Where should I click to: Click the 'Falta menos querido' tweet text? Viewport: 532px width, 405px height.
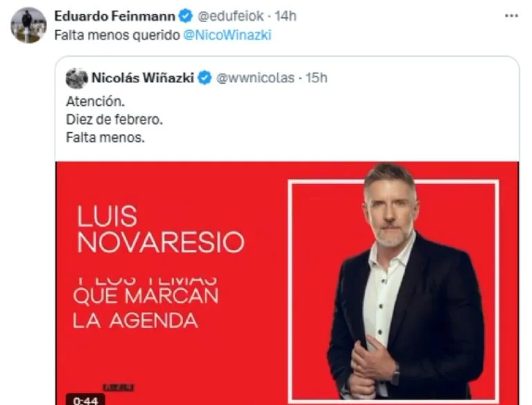point(117,35)
